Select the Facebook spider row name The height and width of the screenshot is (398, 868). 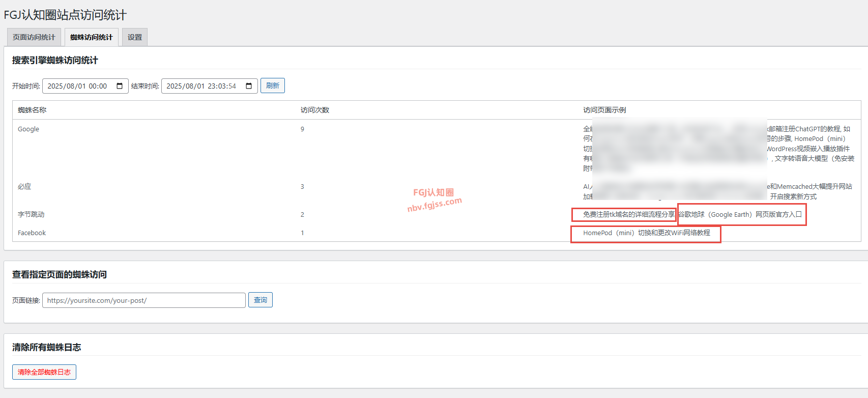(x=32, y=233)
